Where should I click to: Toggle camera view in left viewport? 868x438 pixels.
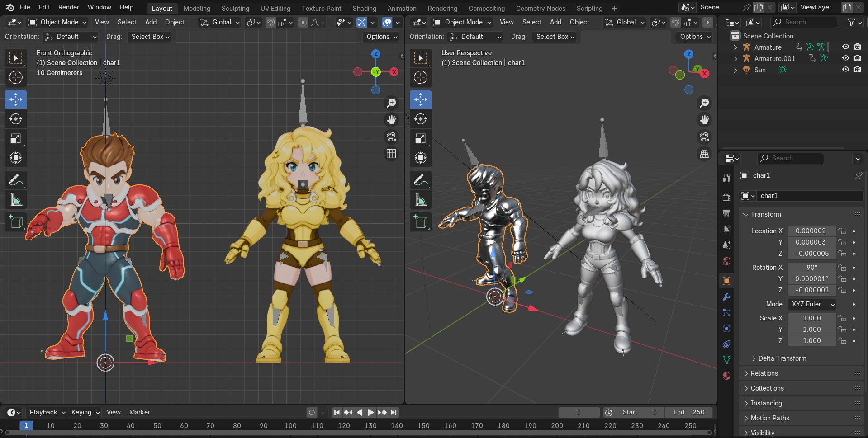(391, 137)
